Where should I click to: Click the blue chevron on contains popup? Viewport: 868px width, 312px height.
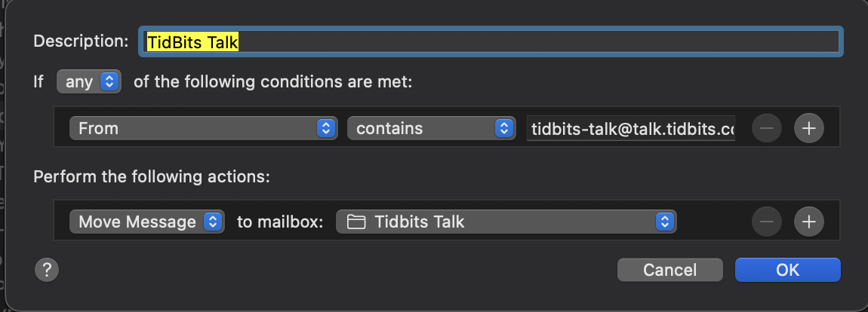503,128
